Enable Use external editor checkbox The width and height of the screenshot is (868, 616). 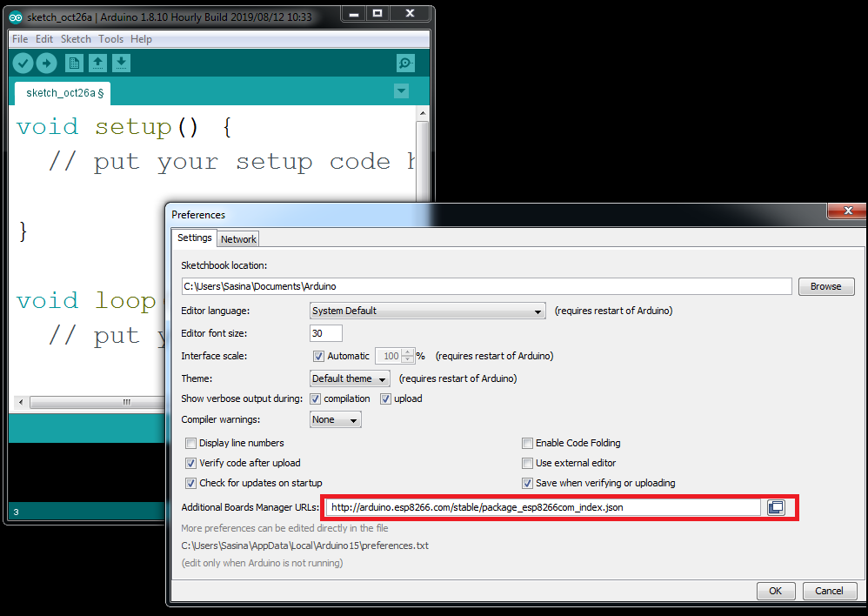tap(528, 463)
